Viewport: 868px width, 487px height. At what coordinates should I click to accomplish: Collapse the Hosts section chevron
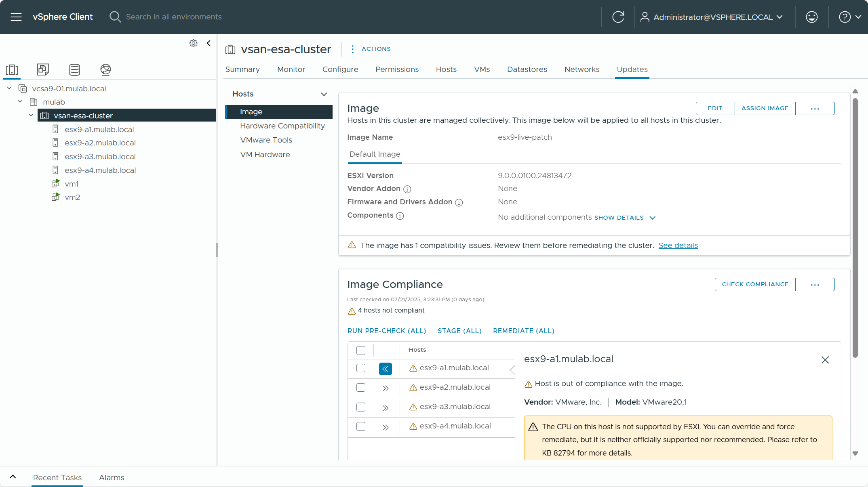[324, 94]
